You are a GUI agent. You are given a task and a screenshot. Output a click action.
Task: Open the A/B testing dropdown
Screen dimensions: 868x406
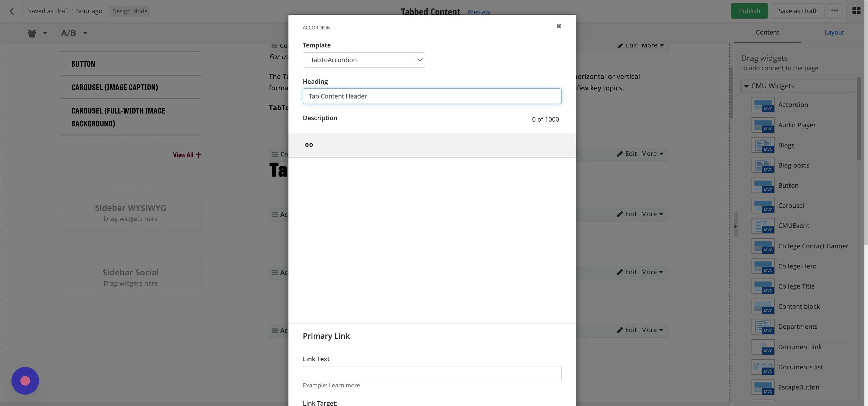tap(74, 33)
